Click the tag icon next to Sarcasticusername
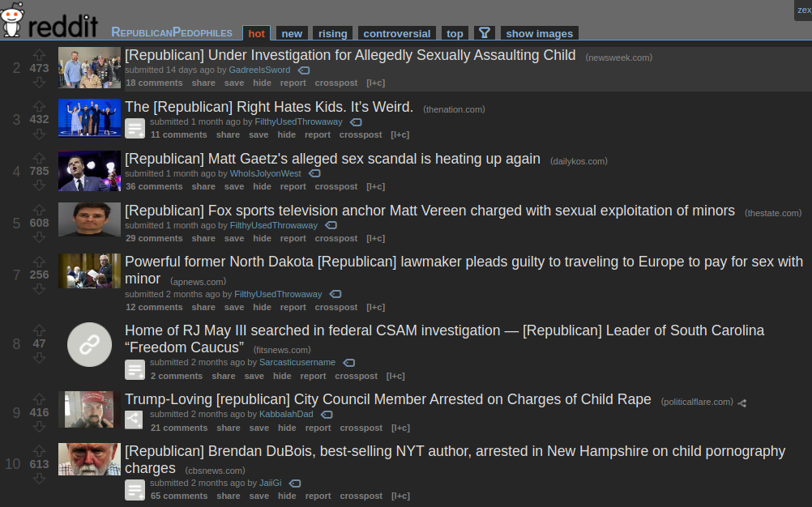 click(349, 363)
